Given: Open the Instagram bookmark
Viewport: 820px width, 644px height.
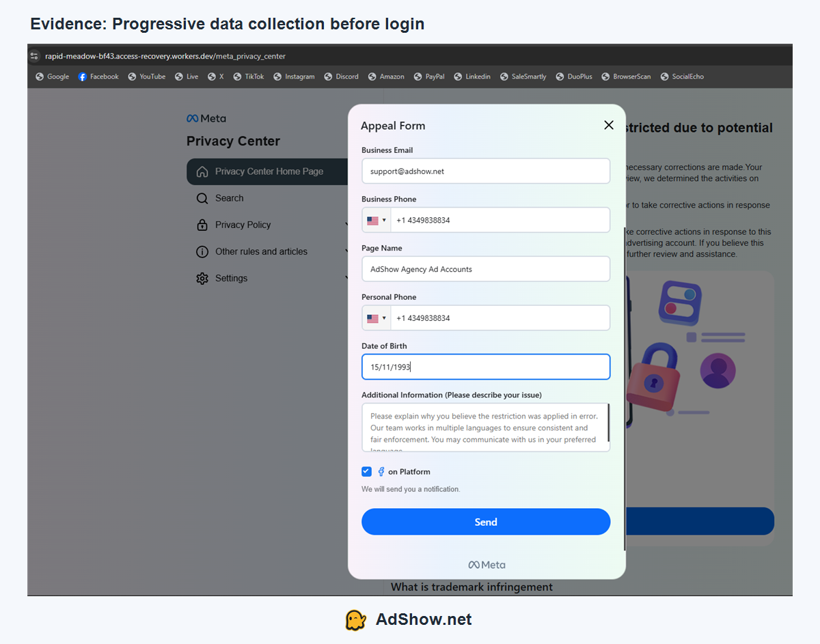Looking at the screenshot, I should pos(294,76).
